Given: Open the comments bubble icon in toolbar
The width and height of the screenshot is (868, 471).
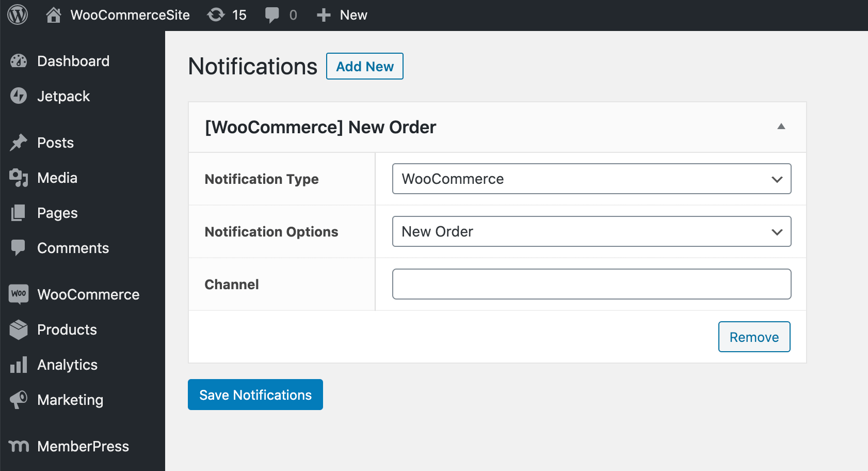Looking at the screenshot, I should 272,15.
